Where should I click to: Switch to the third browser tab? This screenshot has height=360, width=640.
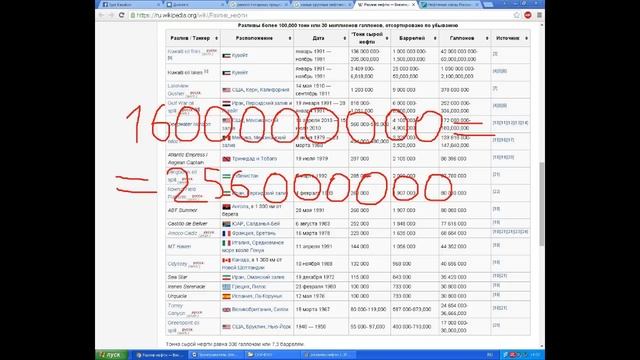(258, 4)
